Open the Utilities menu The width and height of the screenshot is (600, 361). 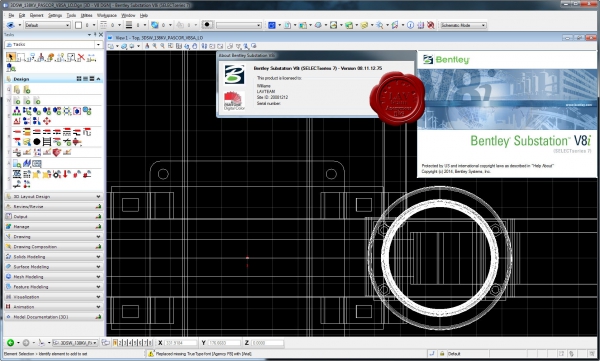[x=86, y=15]
